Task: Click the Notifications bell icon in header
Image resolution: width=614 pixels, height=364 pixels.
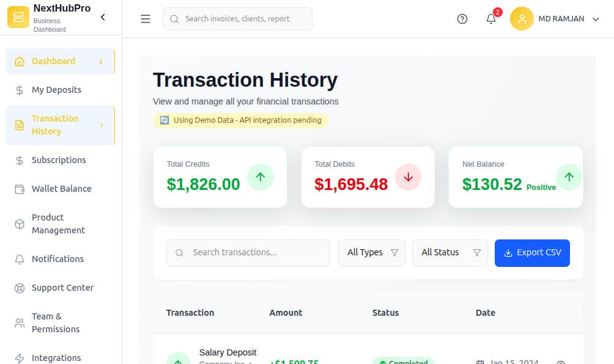Action: [490, 19]
